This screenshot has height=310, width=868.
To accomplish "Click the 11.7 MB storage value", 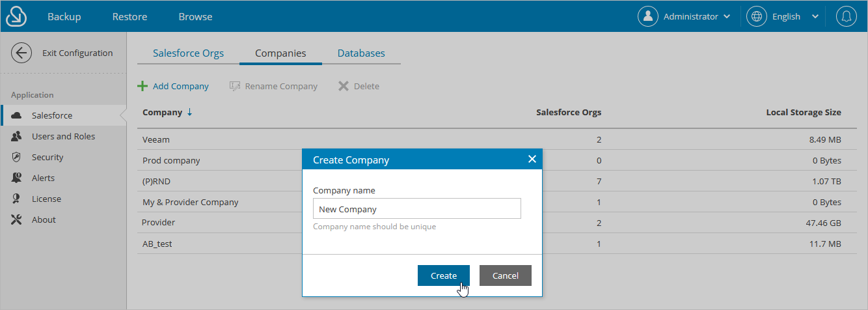I will point(826,244).
